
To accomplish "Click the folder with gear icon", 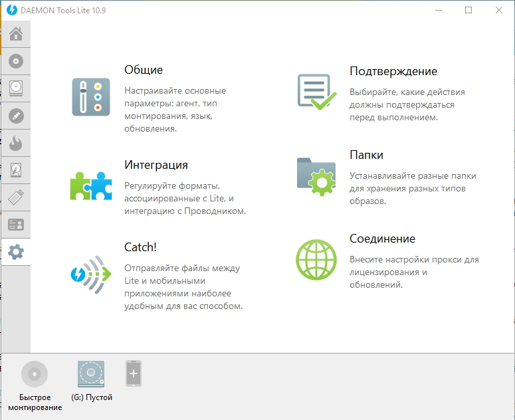I will (316, 177).
